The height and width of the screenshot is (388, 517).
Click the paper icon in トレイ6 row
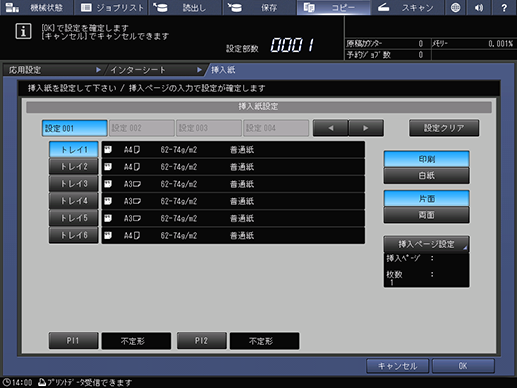[108, 236]
